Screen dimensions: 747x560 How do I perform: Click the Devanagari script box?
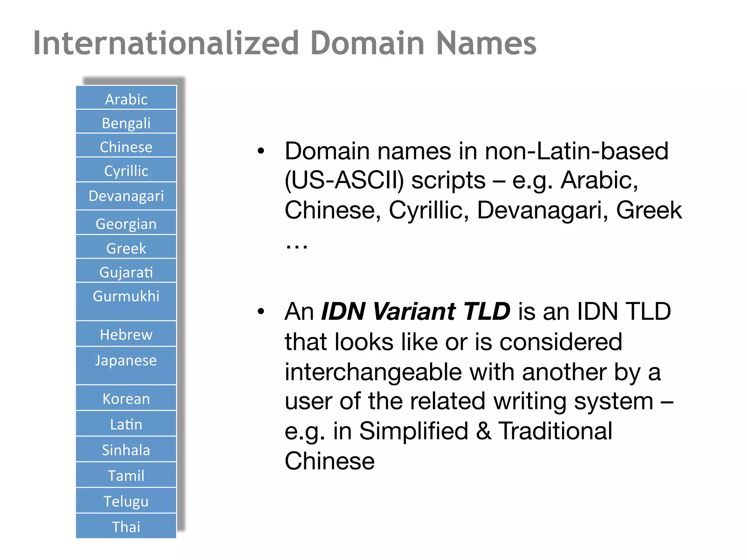point(126,196)
